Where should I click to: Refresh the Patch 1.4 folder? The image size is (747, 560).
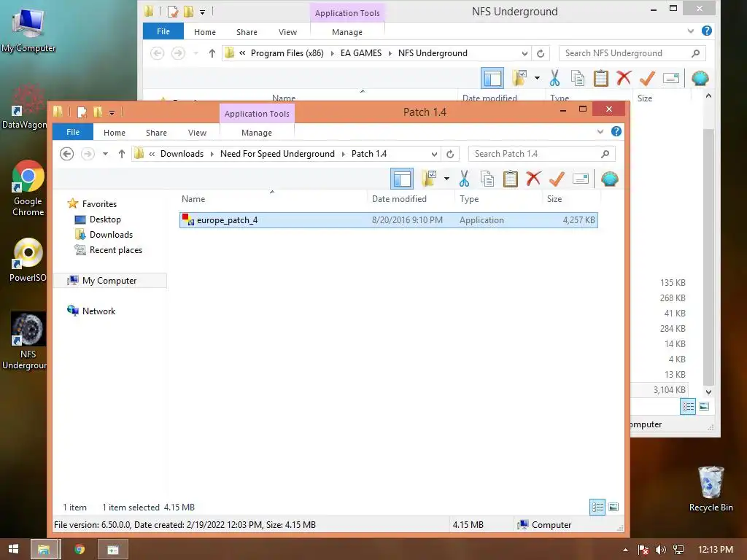[x=449, y=154]
